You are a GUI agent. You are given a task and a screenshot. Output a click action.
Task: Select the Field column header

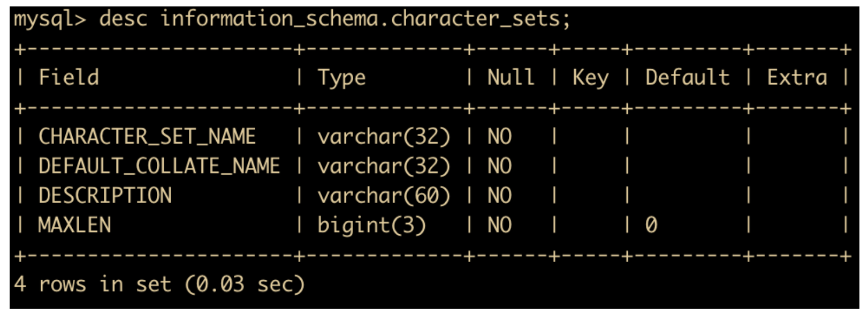point(69,77)
